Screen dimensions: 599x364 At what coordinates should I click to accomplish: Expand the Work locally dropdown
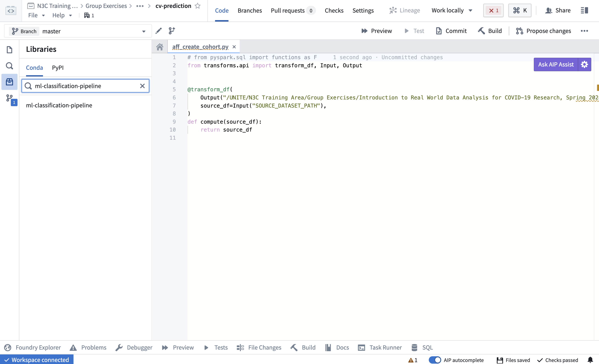tap(452, 10)
